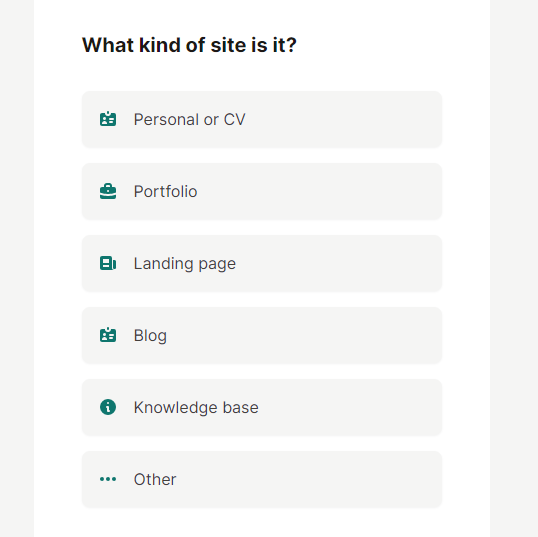The image size is (538, 537).
Task: Select Blog as the site kind
Action: (262, 336)
